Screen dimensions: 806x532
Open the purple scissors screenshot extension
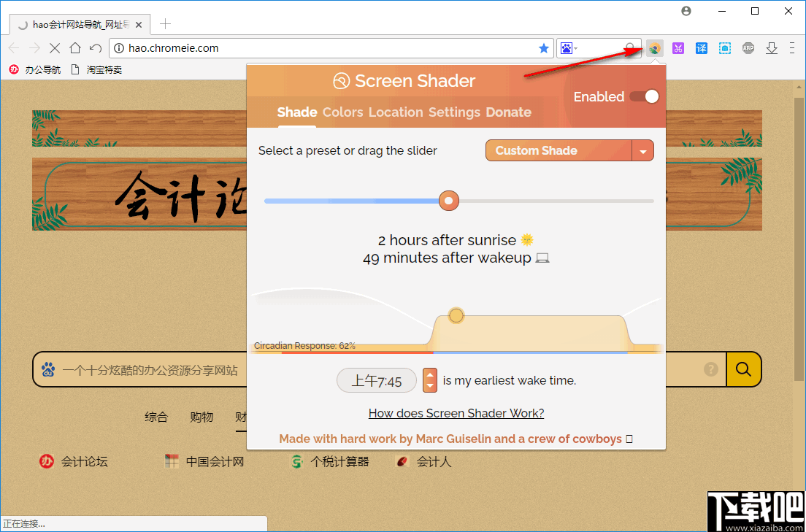click(x=678, y=47)
